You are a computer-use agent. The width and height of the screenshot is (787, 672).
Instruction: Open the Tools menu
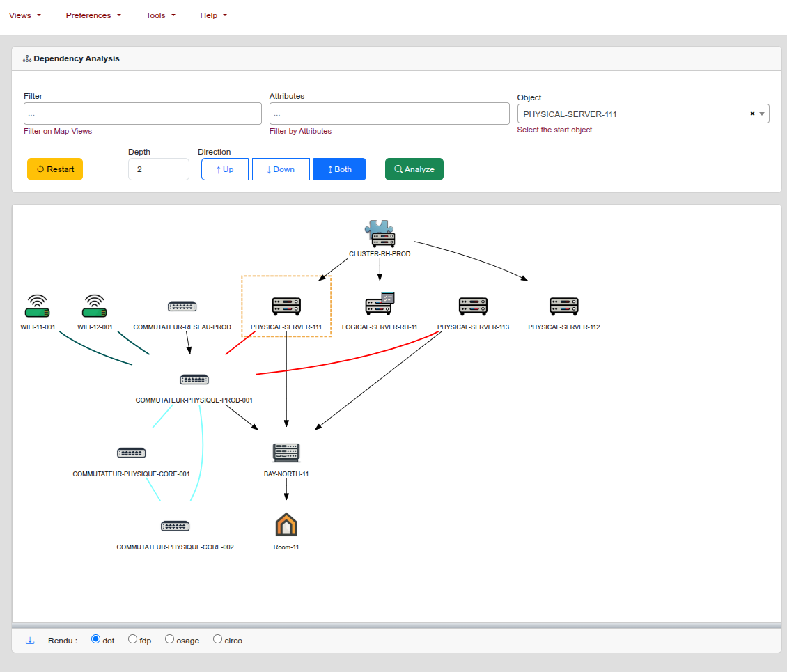[x=160, y=15]
